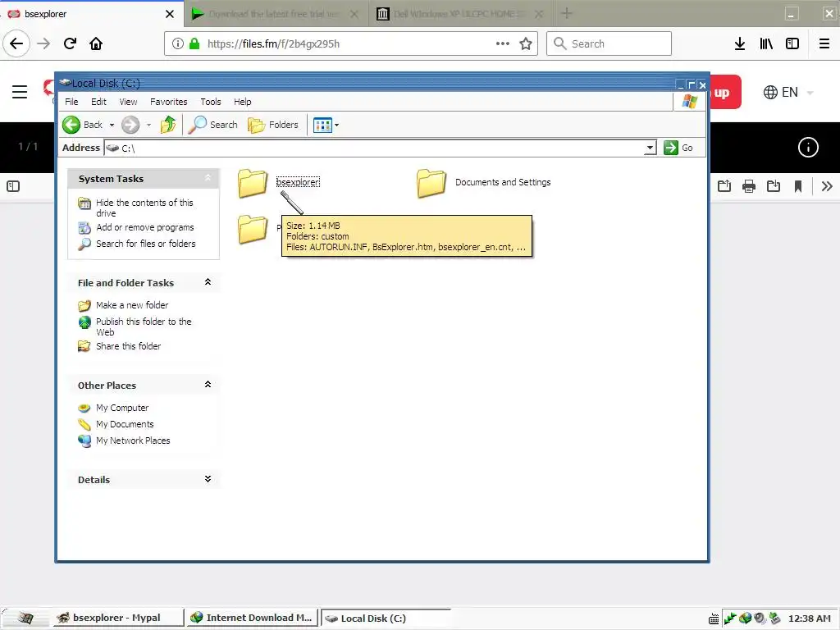The width and height of the screenshot is (840, 630).
Task: Click the browser Search box
Action: [609, 43]
